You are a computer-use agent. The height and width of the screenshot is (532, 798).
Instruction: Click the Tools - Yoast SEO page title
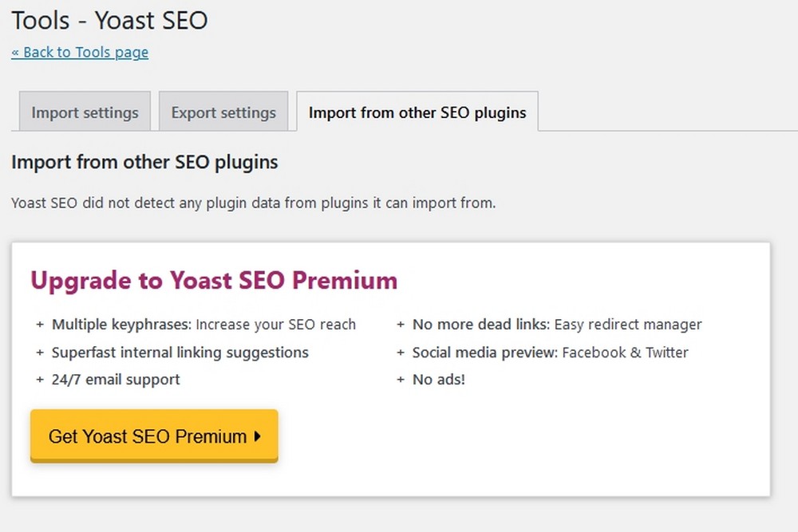(x=109, y=20)
